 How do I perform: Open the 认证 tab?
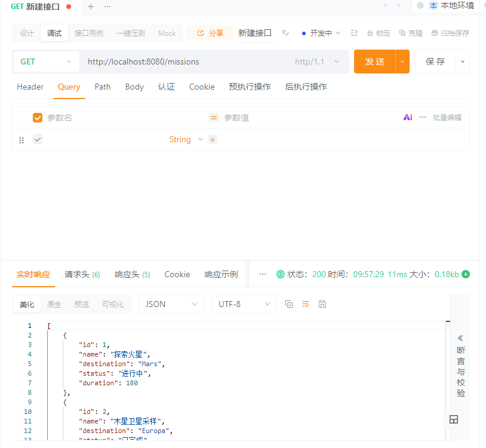[x=167, y=87]
